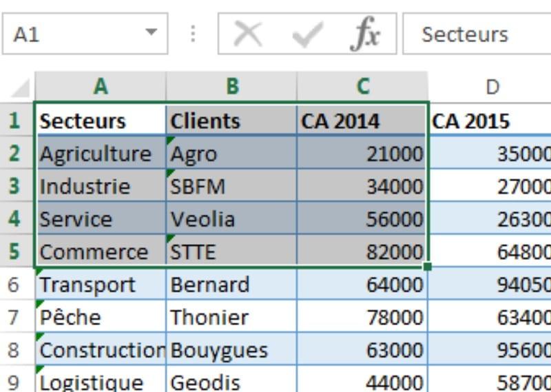The height and width of the screenshot is (392, 551).
Task: Click the Enter checkmark formula bar icon
Action: tap(307, 34)
